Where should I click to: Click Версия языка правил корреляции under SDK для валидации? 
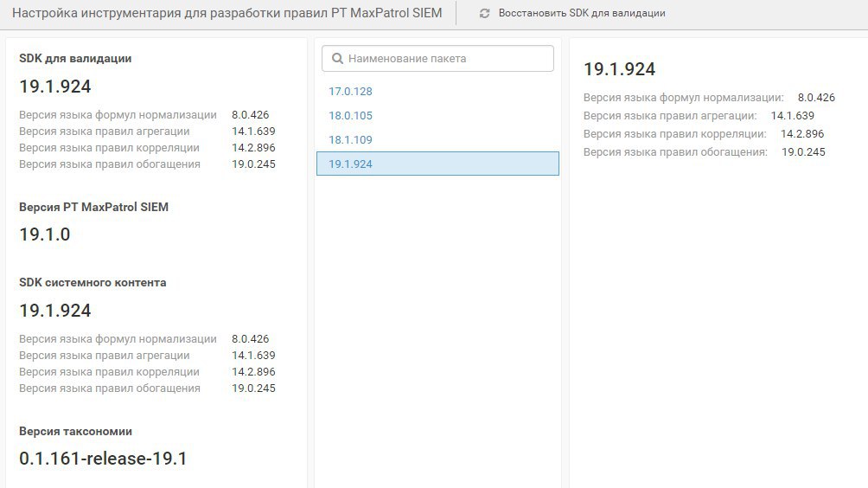click(x=109, y=149)
